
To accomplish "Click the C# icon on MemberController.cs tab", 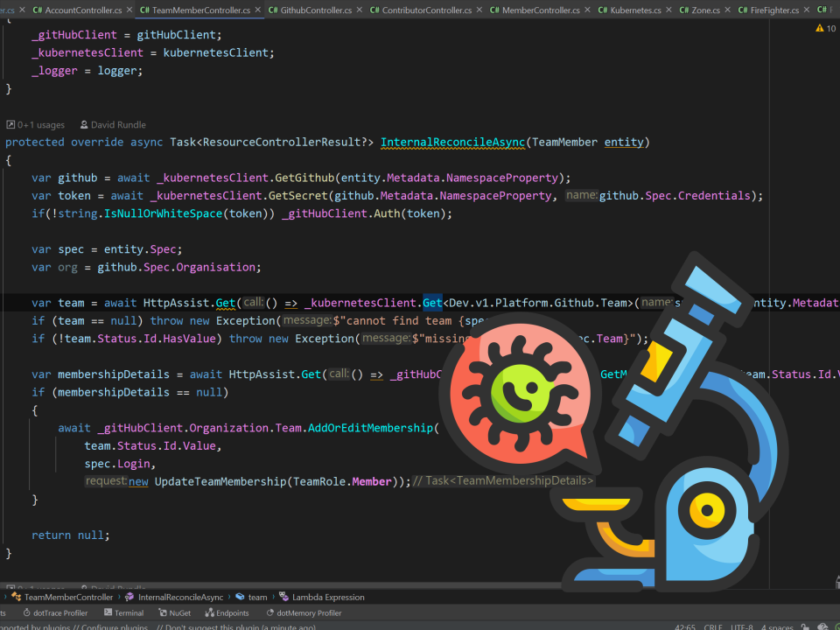I will click(494, 10).
